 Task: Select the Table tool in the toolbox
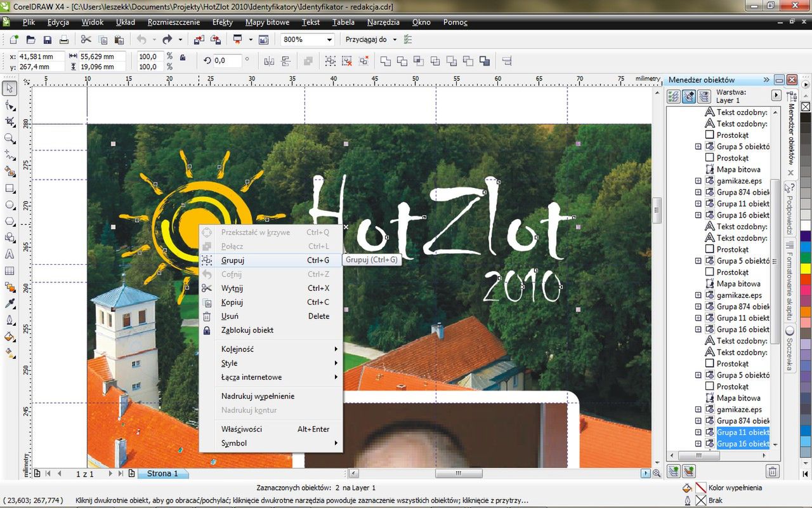tap(10, 271)
